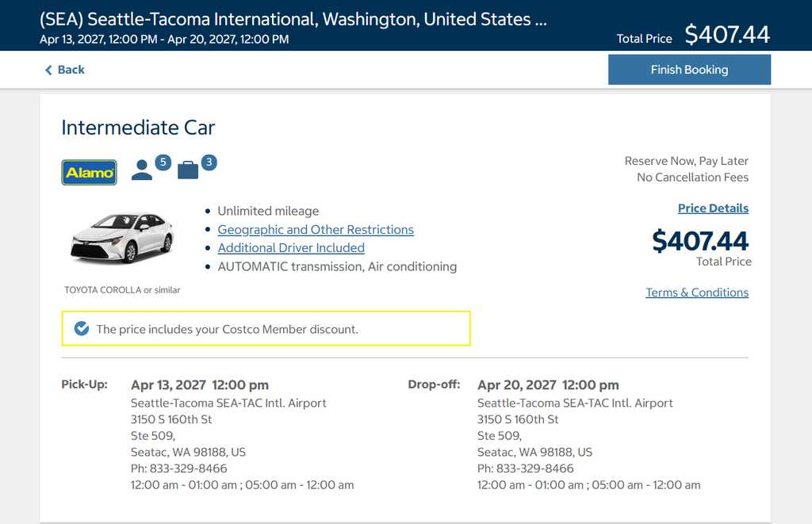812x524 pixels.
Task: Click pick-up 'Seatac, WA 98188, US' line
Action: pyautogui.click(x=188, y=452)
